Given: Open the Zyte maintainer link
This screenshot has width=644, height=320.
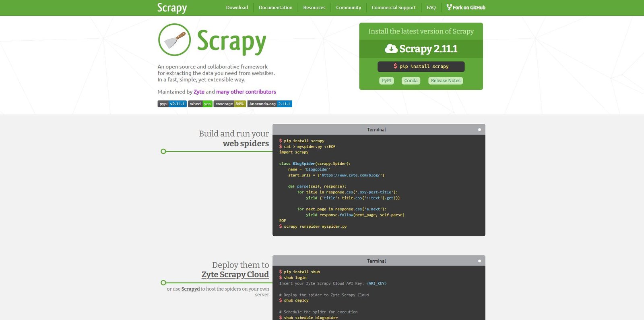Looking at the screenshot, I should [x=199, y=92].
